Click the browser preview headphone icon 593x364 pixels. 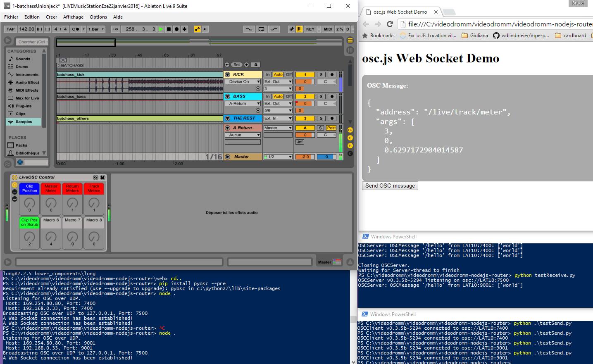coord(20,162)
